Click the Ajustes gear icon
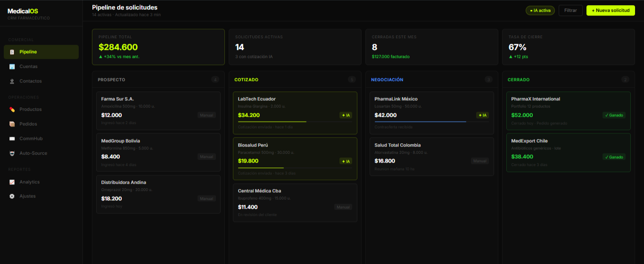 (x=12, y=196)
